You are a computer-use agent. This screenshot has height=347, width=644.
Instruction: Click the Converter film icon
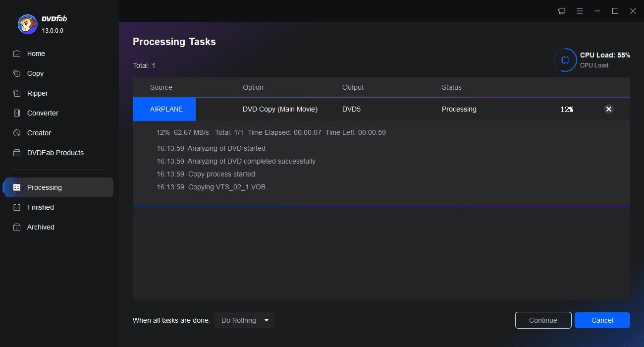[17, 113]
